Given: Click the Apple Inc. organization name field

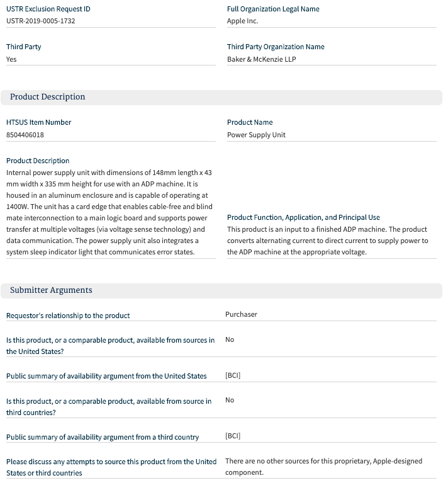Looking at the screenshot, I should point(243,21).
